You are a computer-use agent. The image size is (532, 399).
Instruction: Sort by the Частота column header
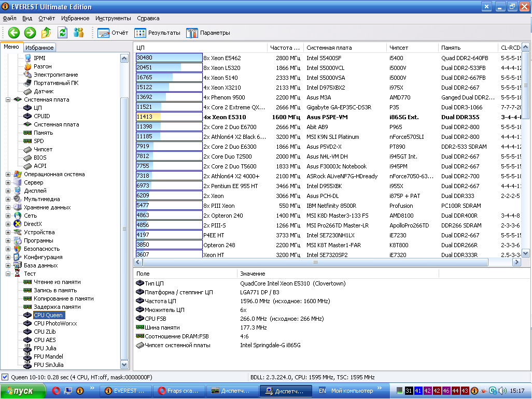(285, 48)
